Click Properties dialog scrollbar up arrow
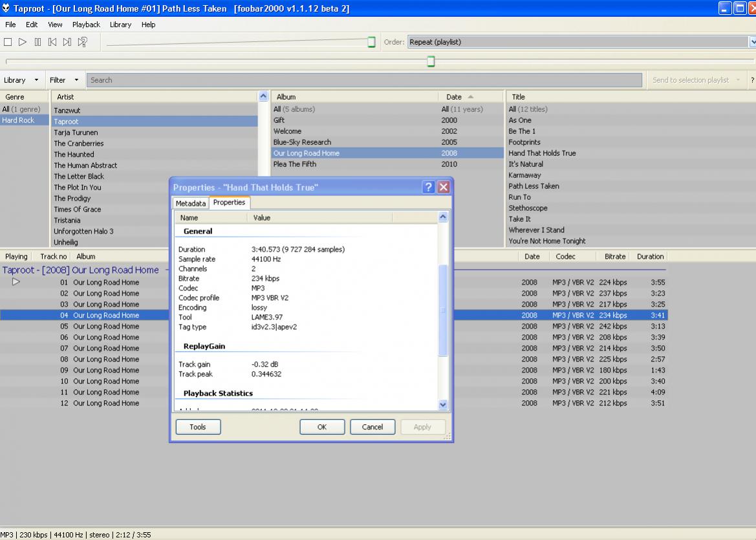 pyautogui.click(x=443, y=217)
